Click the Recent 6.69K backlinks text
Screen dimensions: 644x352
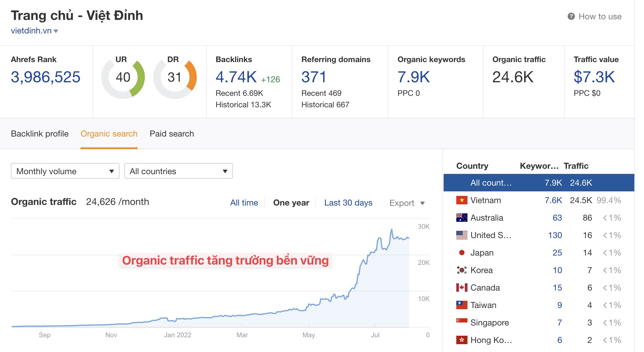239,93
